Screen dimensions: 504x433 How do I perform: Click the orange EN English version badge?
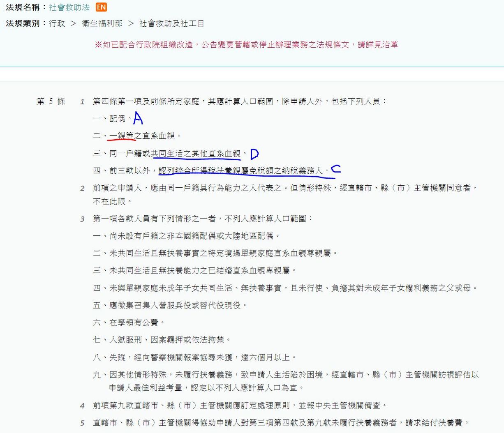101,7
